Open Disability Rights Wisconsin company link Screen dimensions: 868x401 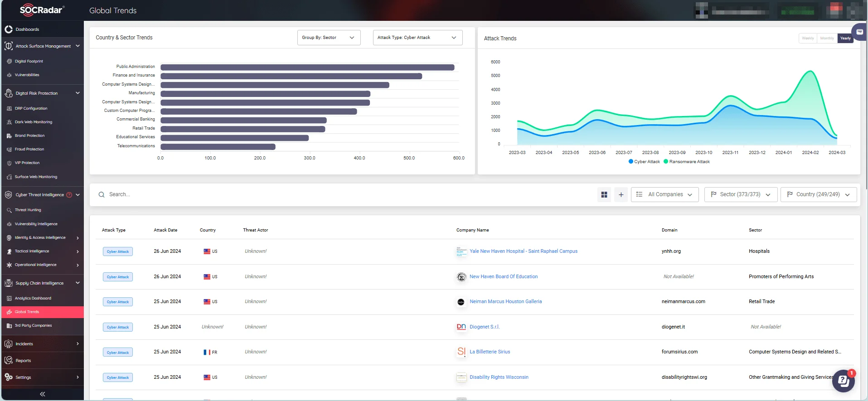click(x=499, y=377)
